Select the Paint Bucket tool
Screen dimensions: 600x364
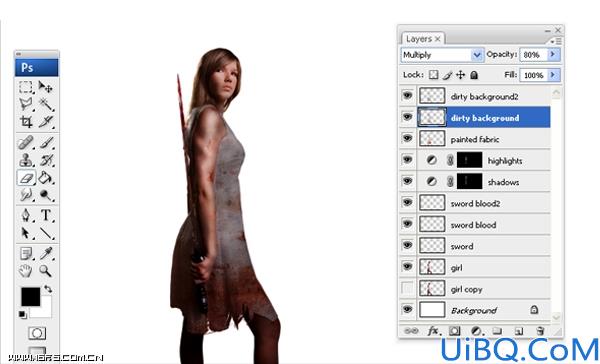coord(46,178)
